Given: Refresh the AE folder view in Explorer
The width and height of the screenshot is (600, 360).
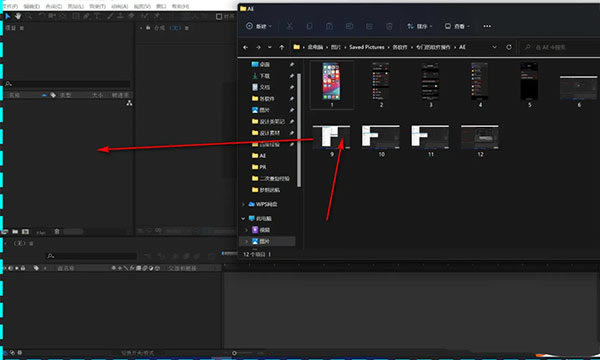Looking at the screenshot, I should pos(509,47).
